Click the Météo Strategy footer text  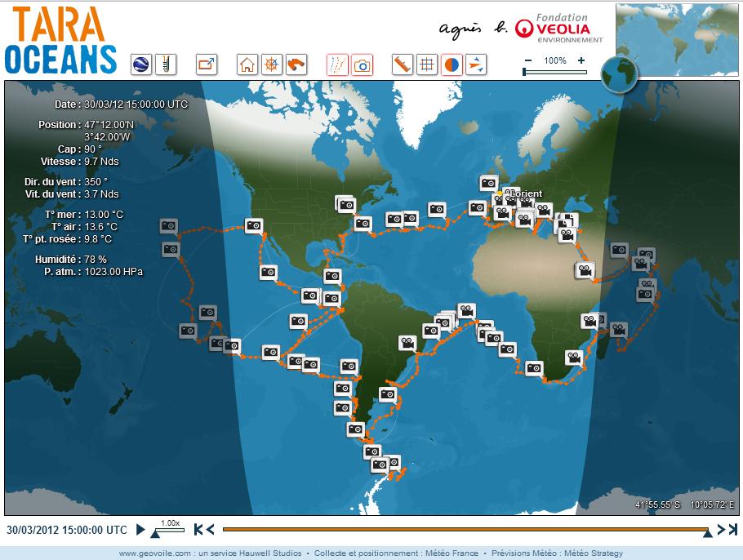(594, 553)
